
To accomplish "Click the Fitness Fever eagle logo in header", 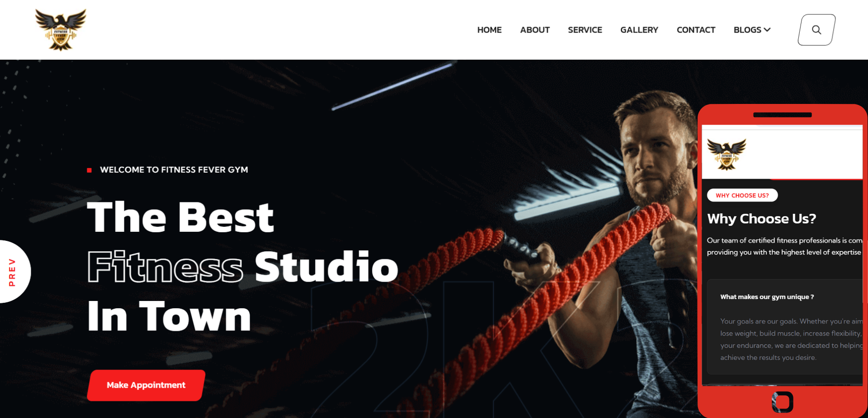I will (x=61, y=30).
